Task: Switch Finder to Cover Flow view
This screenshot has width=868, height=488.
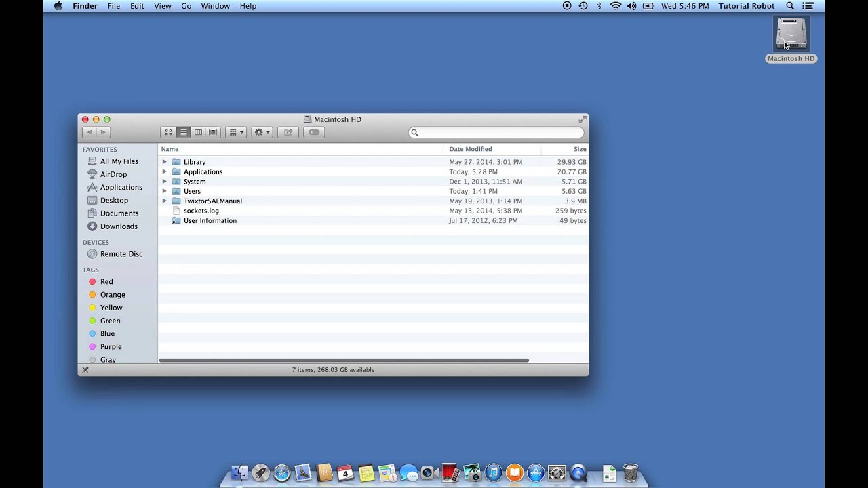Action: [213, 132]
